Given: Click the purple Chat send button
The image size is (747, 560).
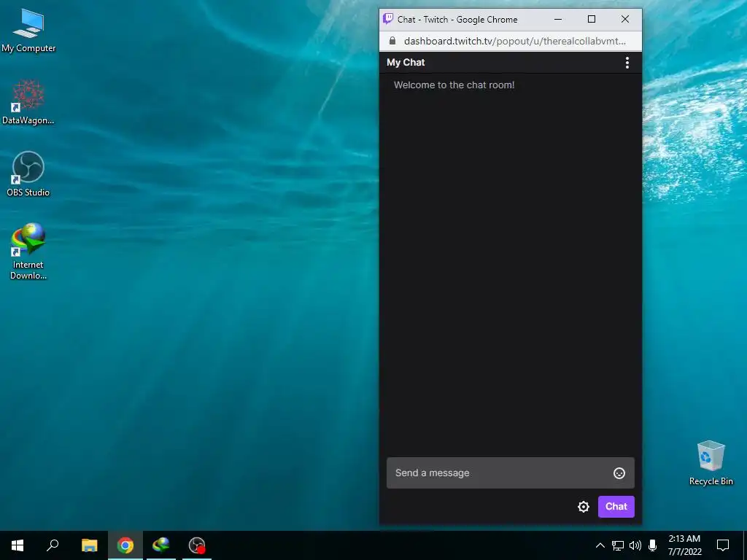Looking at the screenshot, I should click(x=616, y=507).
